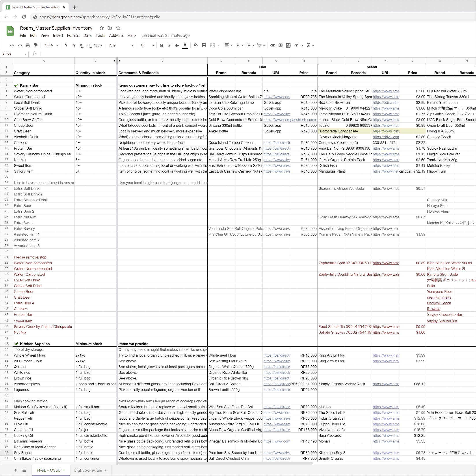
Task: Select column E header
Action: (x=221, y=61)
